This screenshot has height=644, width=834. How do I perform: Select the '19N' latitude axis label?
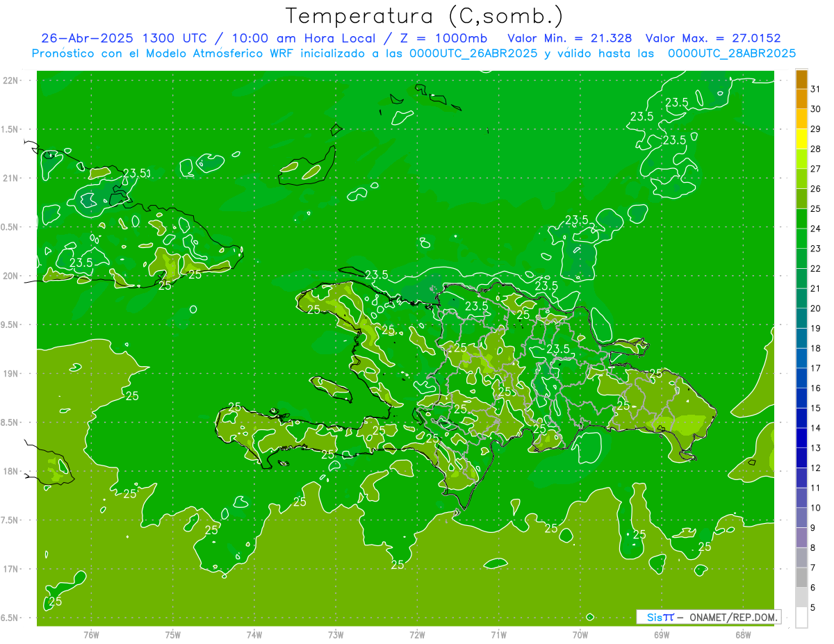coord(11,373)
